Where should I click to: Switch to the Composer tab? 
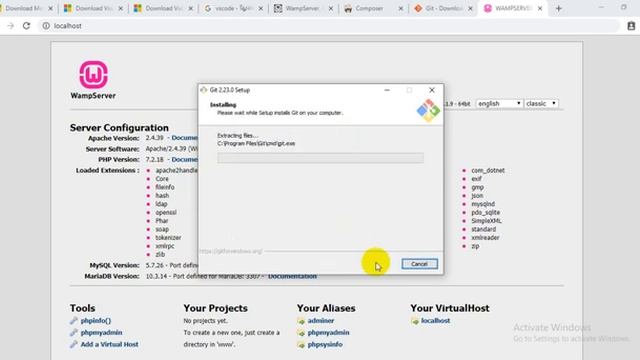click(373, 8)
